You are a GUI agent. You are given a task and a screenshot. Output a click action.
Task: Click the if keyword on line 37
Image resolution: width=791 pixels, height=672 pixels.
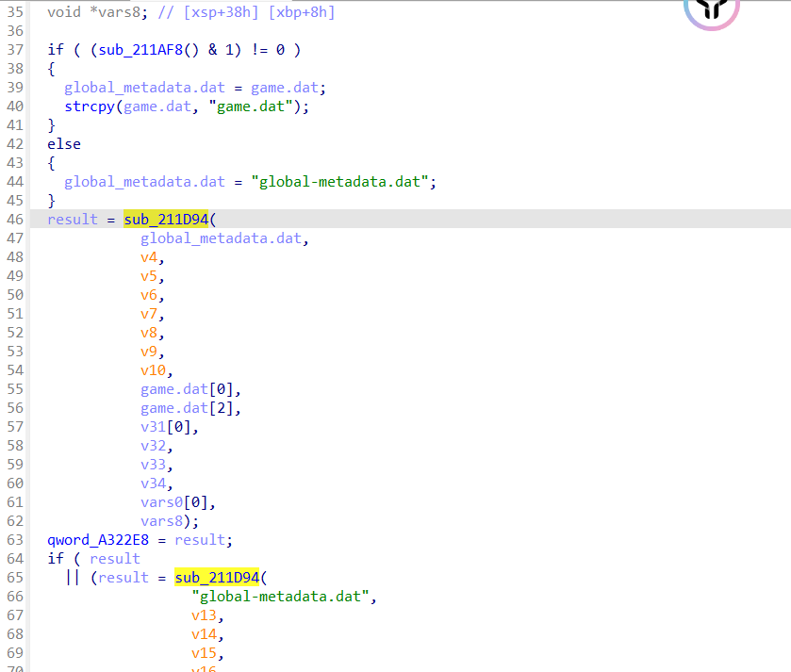tap(56, 50)
